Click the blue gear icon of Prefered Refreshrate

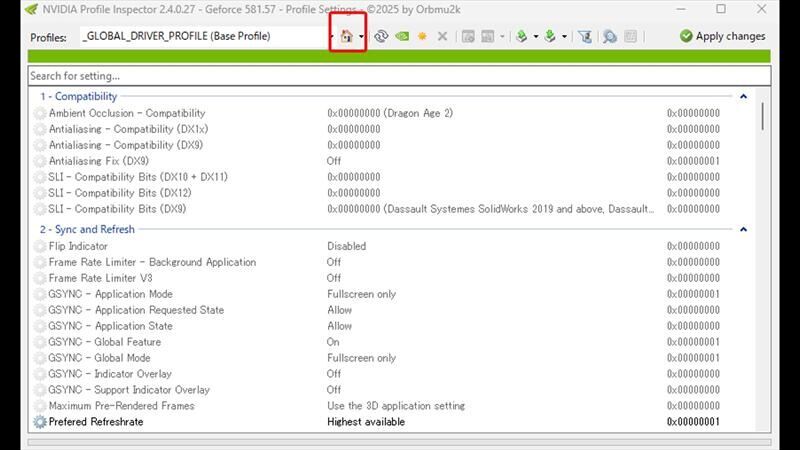coord(40,422)
